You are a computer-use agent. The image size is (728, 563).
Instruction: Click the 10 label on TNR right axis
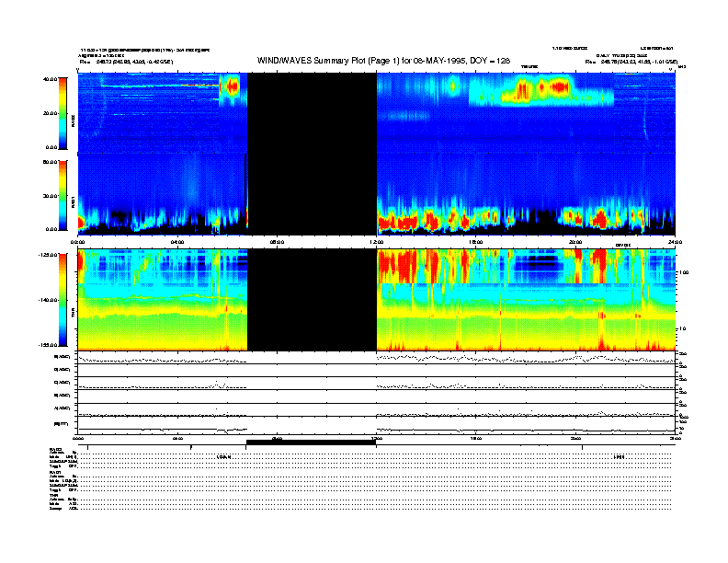click(x=682, y=328)
